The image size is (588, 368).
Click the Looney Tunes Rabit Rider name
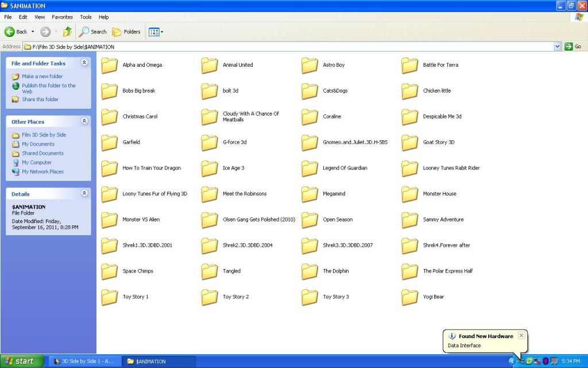point(451,168)
